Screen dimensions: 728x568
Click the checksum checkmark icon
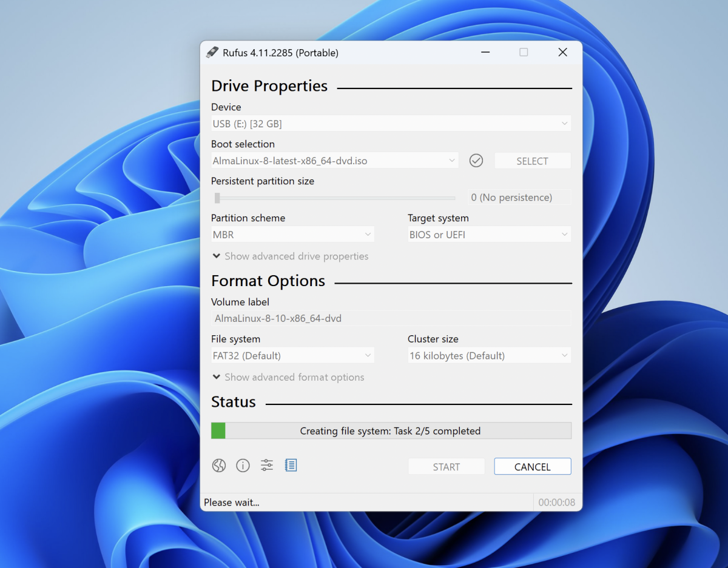click(476, 161)
